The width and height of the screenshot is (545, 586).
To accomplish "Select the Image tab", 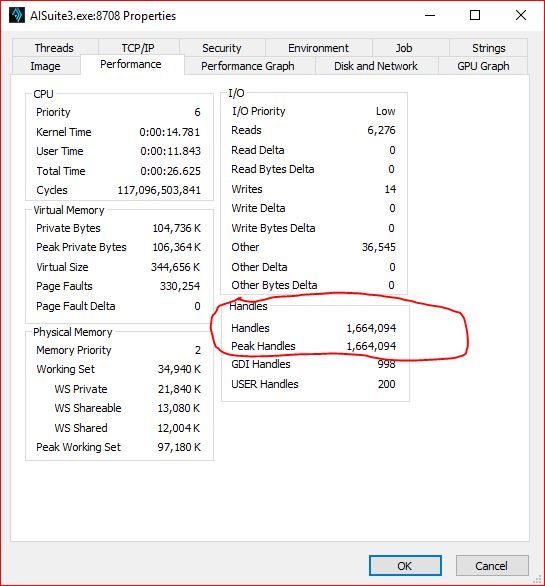I will 46,66.
